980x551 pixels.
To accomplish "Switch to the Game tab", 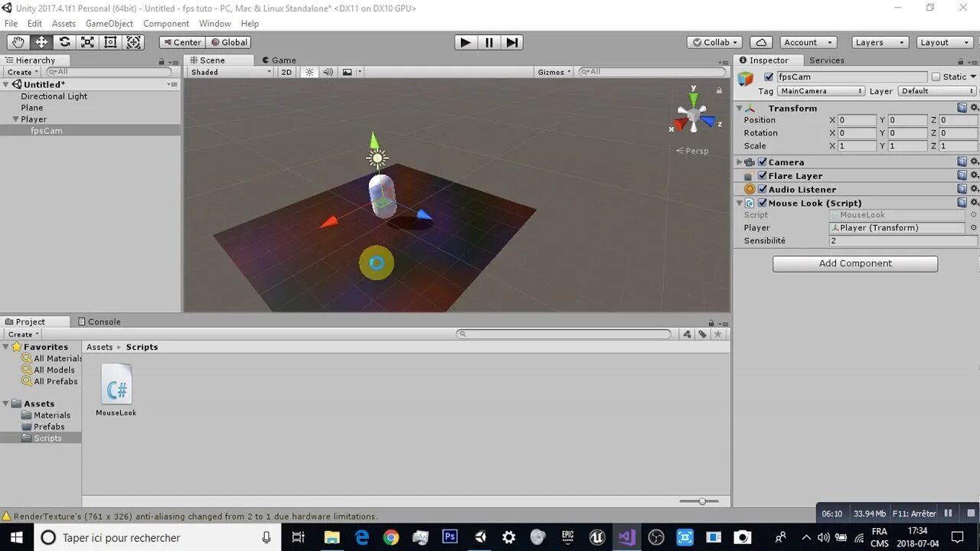I will coord(279,60).
